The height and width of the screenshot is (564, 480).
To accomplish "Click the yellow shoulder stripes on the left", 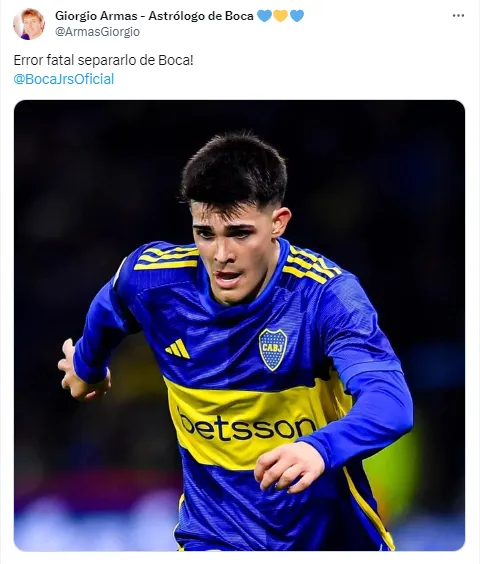I will pos(166,258).
